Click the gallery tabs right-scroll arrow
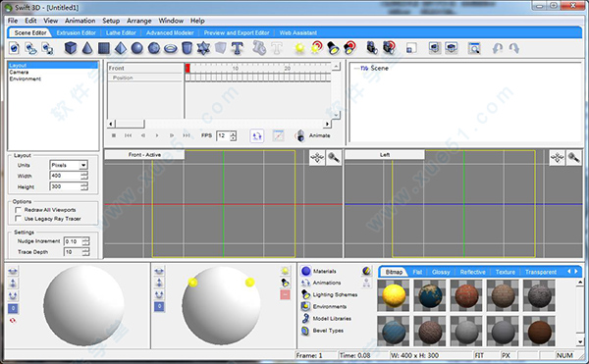This screenshot has width=589, height=364. point(576,272)
